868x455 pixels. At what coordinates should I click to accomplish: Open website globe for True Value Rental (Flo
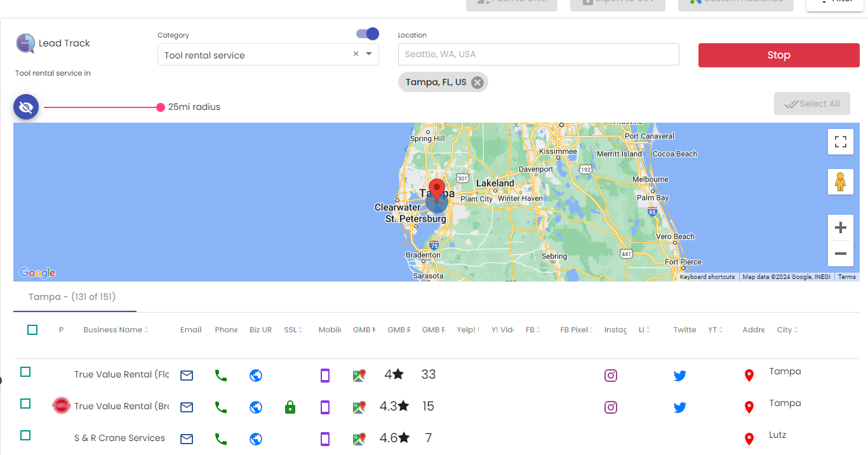pyautogui.click(x=256, y=376)
